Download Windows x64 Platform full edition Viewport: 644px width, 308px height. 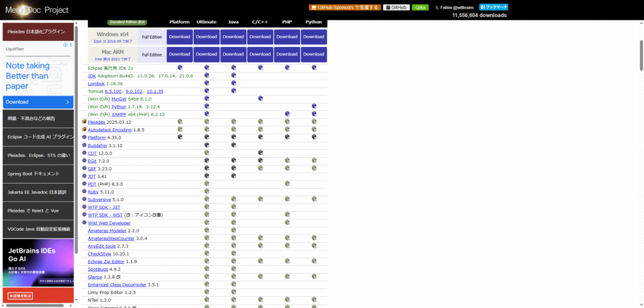(x=179, y=37)
